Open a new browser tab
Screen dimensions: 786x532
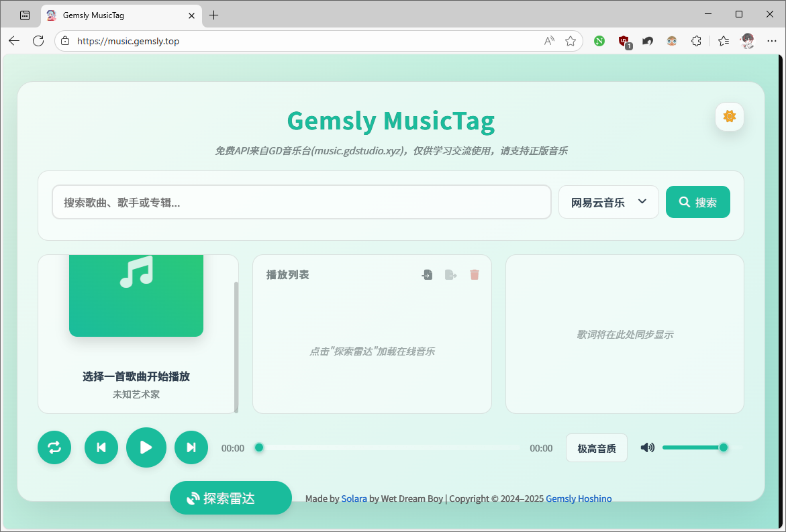tap(214, 15)
